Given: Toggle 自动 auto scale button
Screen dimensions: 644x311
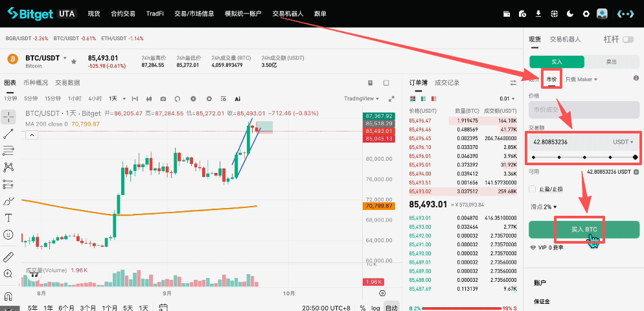Looking at the screenshot, I should coord(391,307).
